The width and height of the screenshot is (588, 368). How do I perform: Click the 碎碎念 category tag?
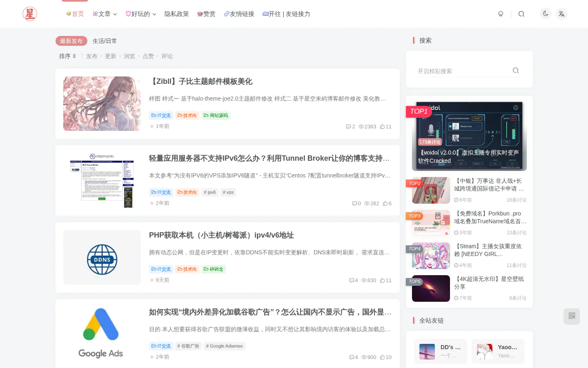pyautogui.click(x=213, y=269)
